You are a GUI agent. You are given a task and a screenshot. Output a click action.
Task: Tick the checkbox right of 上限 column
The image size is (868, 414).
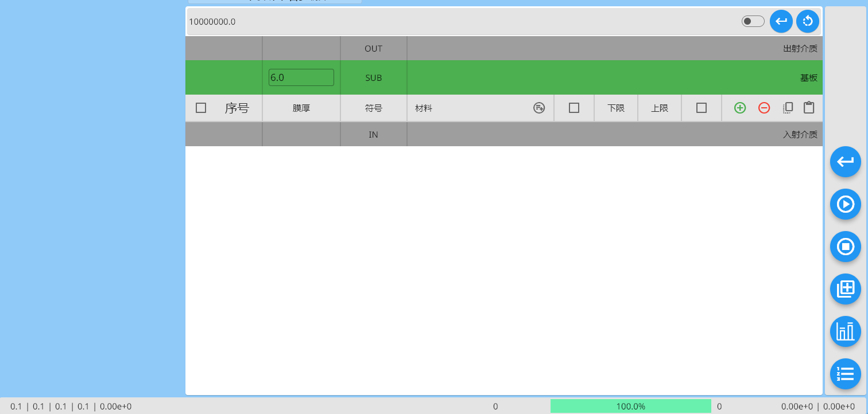coord(701,107)
